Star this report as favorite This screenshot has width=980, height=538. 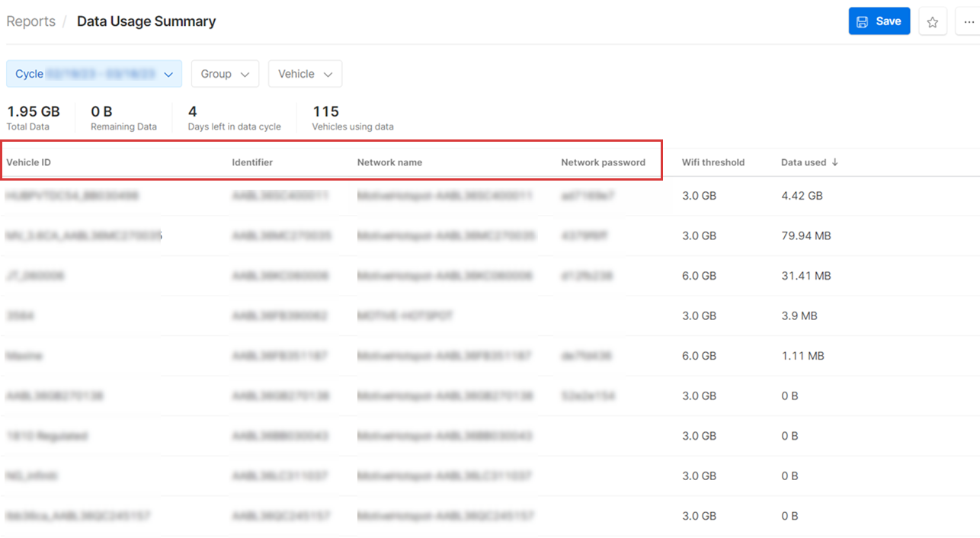tap(932, 22)
